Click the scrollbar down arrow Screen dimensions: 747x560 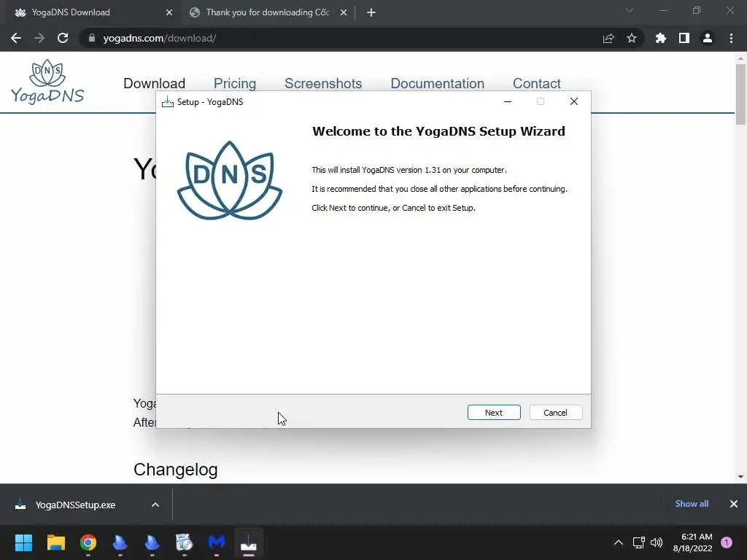(740, 477)
